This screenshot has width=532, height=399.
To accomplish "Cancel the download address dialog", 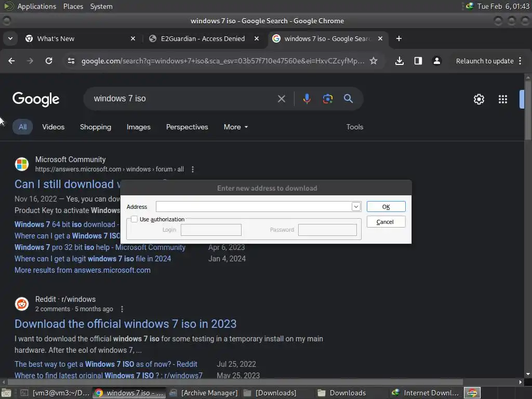I will [x=386, y=222].
